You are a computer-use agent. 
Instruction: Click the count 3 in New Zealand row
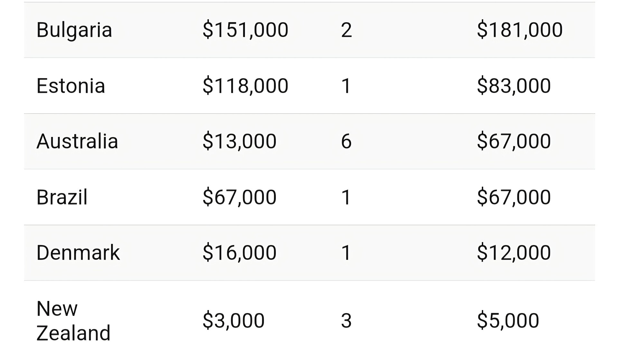pyautogui.click(x=346, y=321)
